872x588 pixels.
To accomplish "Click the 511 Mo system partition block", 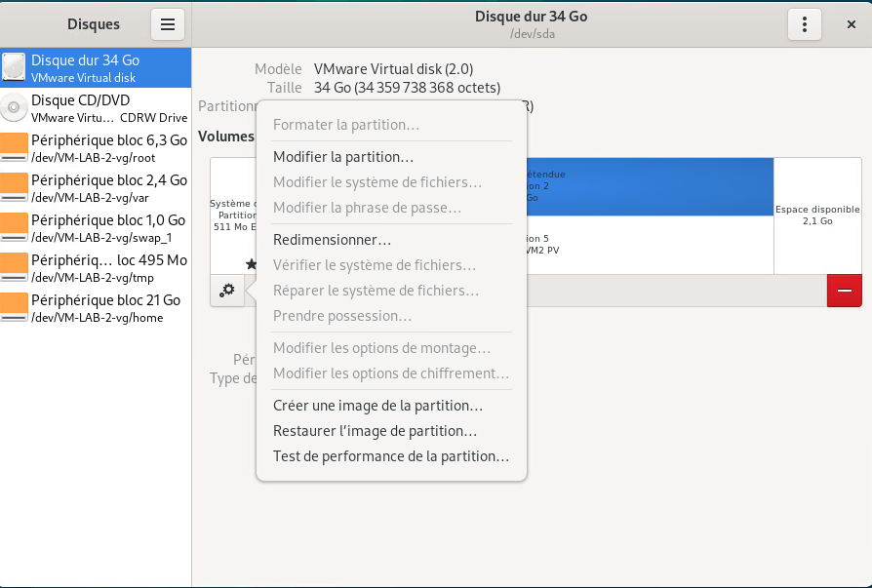I will (x=230, y=215).
